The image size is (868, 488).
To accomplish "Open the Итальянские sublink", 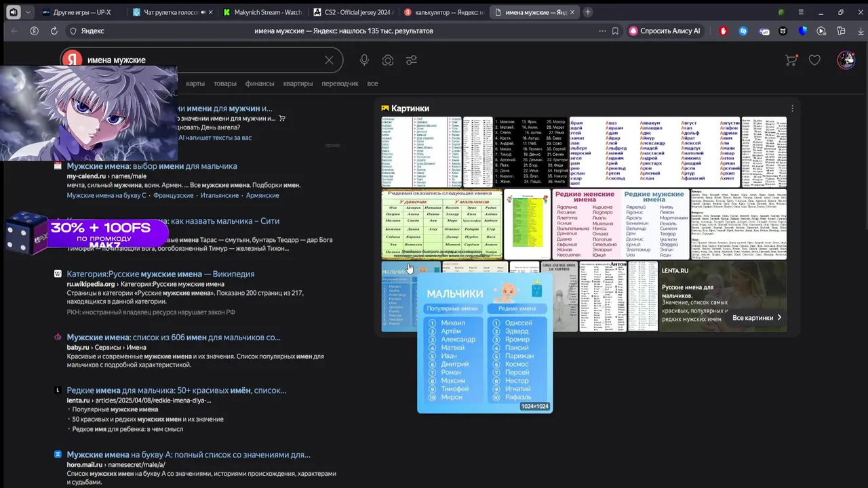I will (219, 195).
